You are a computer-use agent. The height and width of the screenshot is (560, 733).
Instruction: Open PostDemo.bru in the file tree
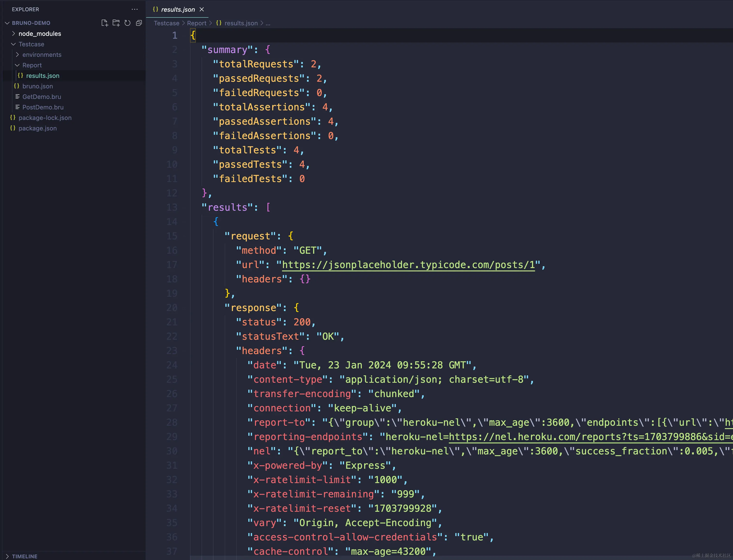(43, 107)
